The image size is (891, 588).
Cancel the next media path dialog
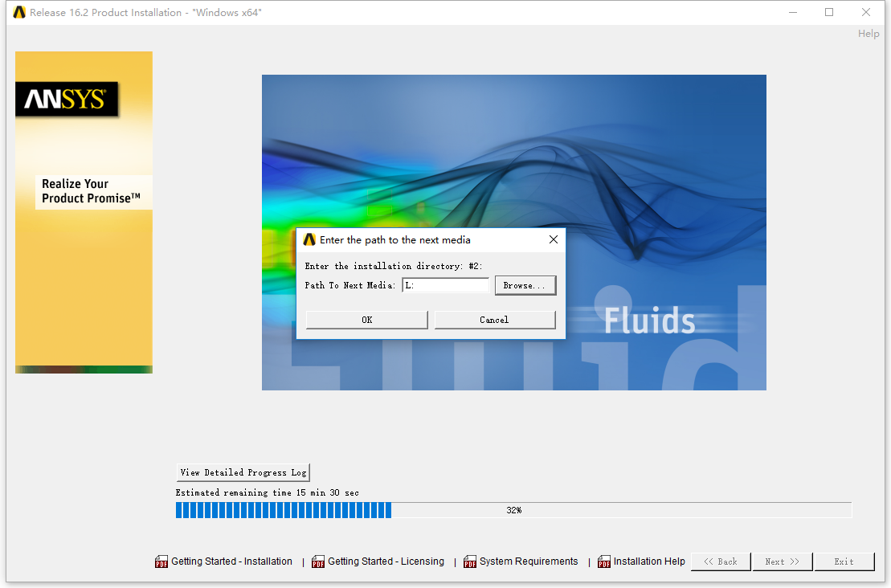tap(494, 320)
